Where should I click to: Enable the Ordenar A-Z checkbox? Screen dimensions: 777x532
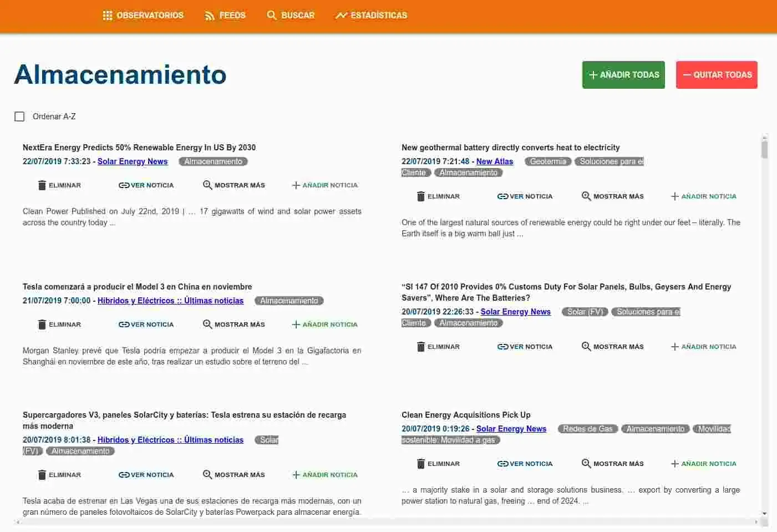point(19,116)
